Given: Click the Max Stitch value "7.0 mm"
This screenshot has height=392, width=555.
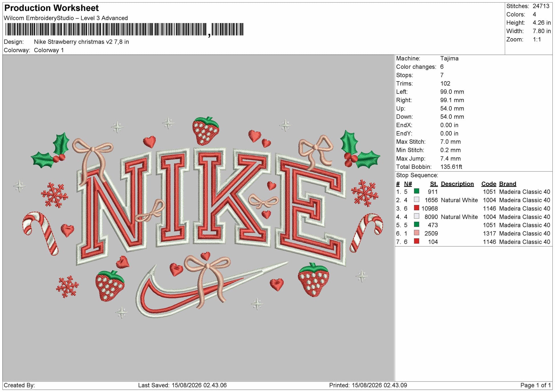Looking at the screenshot, I should point(450,142).
